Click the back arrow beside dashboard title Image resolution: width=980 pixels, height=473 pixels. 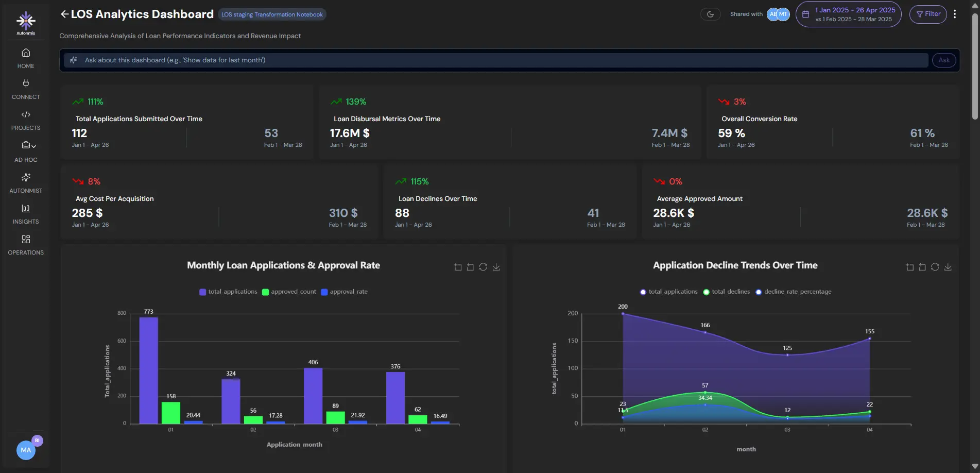[64, 14]
